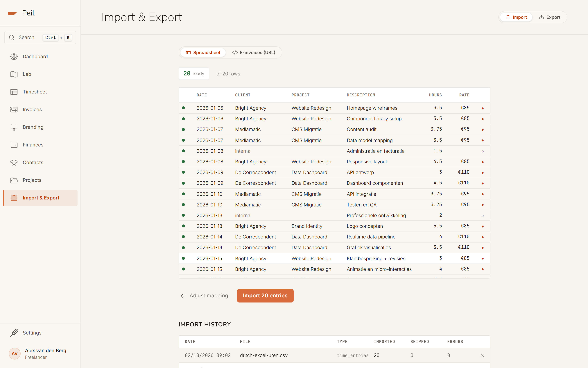The image size is (588, 368).
Task: Click the Grafiek visualisaties description cell
Action: coord(369,247)
